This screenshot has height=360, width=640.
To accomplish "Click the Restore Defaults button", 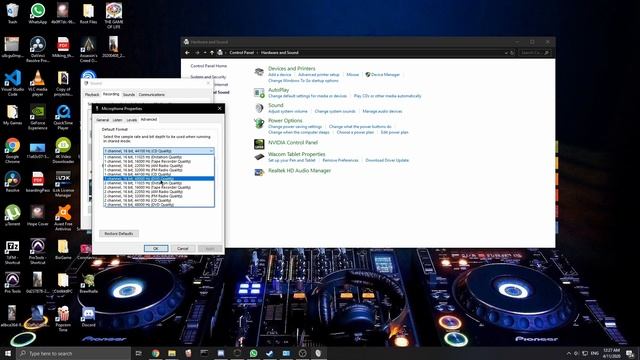I will [x=119, y=233].
